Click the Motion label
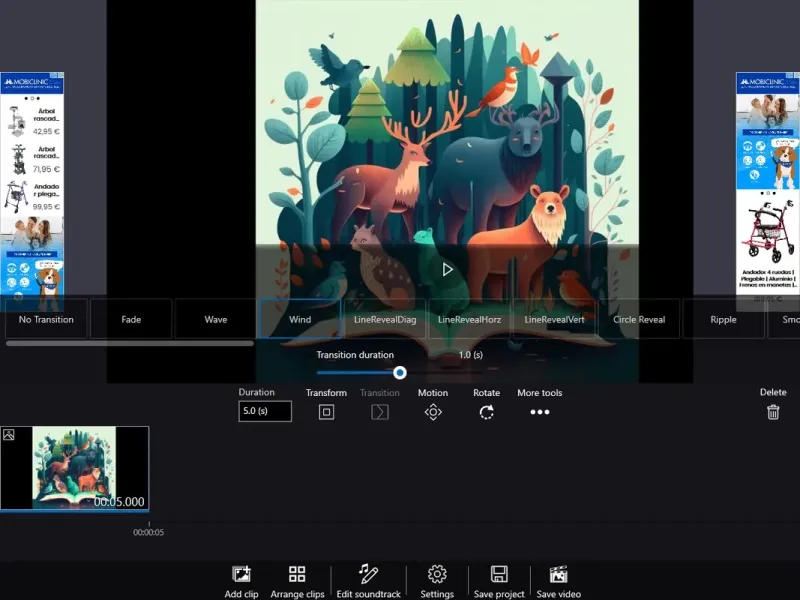 (433, 393)
